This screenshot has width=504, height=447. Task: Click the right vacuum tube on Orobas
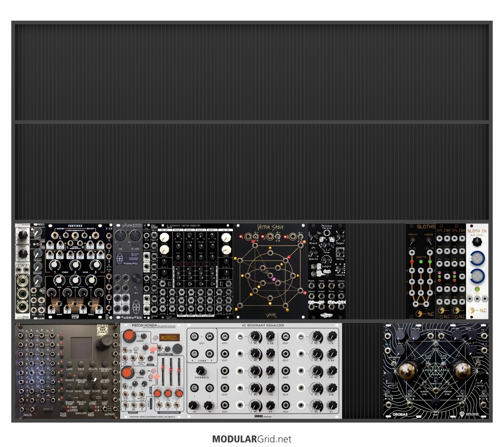[x=463, y=370]
